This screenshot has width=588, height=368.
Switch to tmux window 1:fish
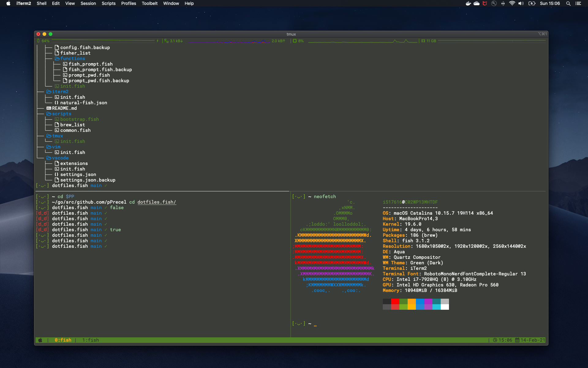pyautogui.click(x=90, y=340)
